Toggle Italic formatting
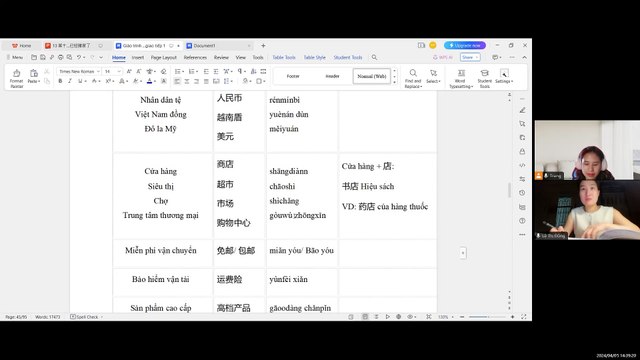This screenshot has height=360, width=640. tap(70, 81)
